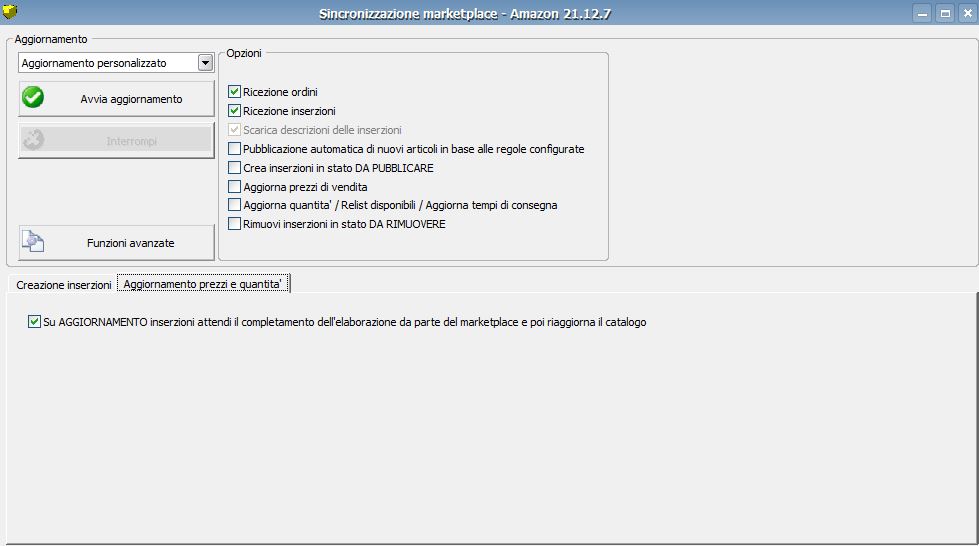Uncheck Ricezione ordini

(234, 92)
